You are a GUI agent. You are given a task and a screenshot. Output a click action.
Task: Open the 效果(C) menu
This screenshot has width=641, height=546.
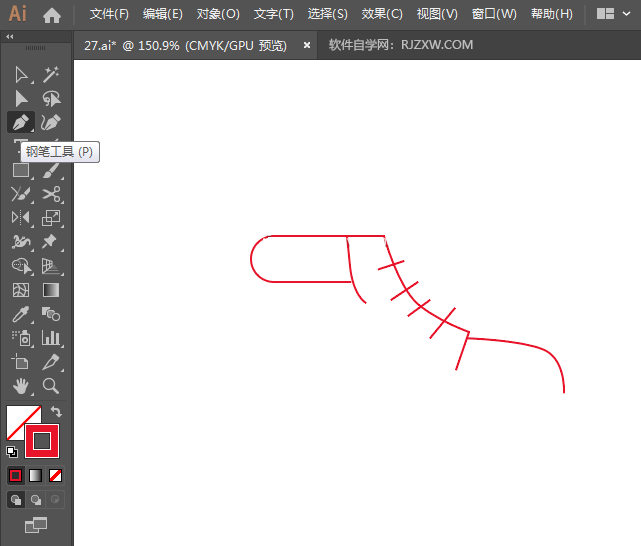[382, 14]
